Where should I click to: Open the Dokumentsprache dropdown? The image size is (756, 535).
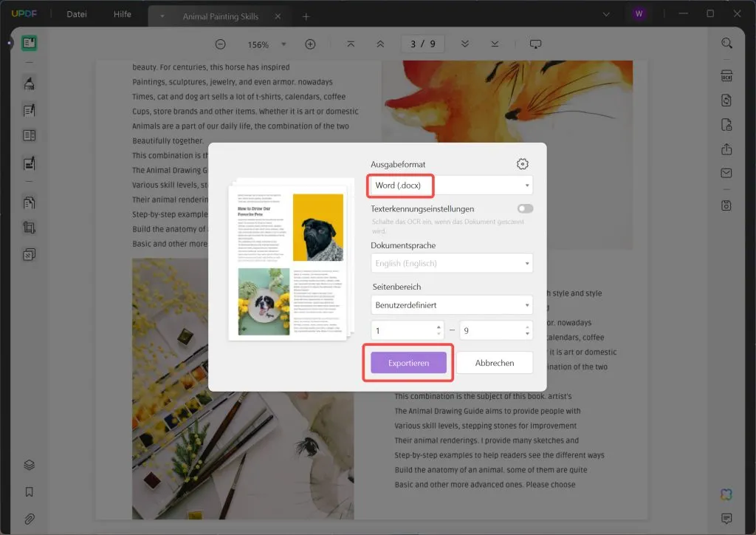(x=451, y=263)
